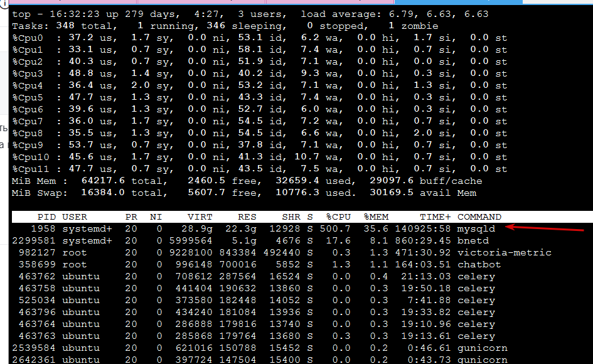The image size is (593, 364).
Task: Click the VIRT column header
Action: (200, 217)
